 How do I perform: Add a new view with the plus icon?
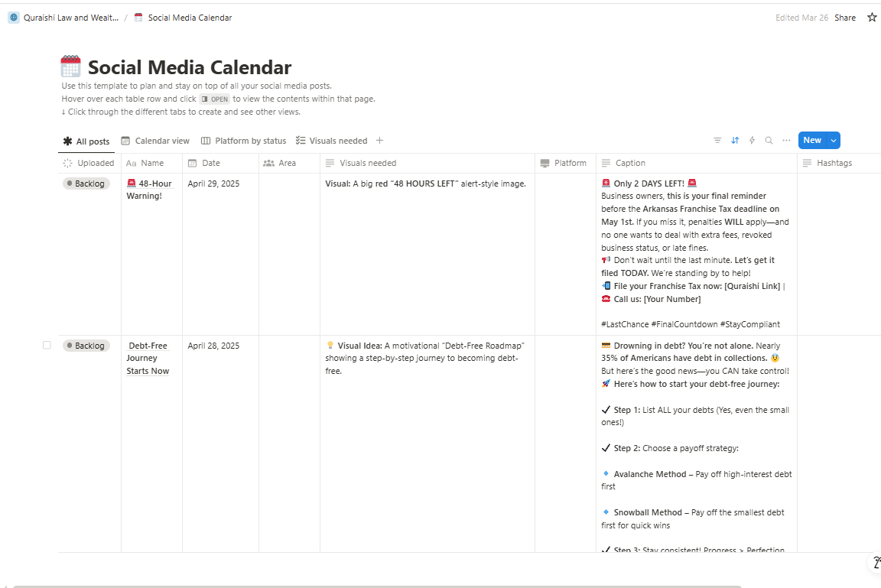click(x=380, y=141)
